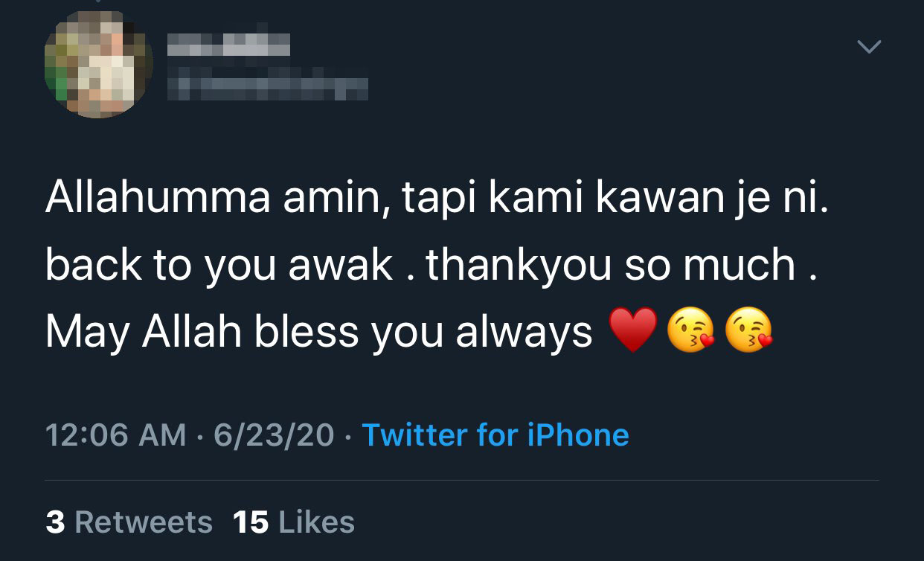This screenshot has height=561, width=924.
Task: View the 3 Retweets list
Action: 129,522
